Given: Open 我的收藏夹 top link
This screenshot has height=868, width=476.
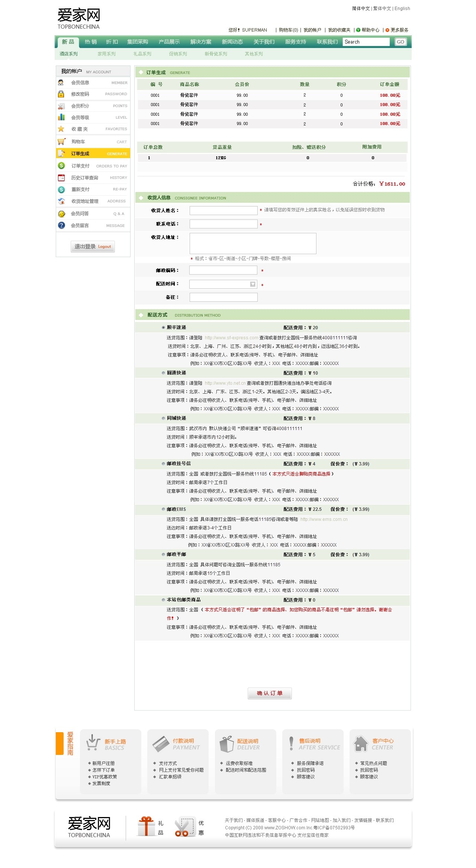Looking at the screenshot, I should pos(339,30).
